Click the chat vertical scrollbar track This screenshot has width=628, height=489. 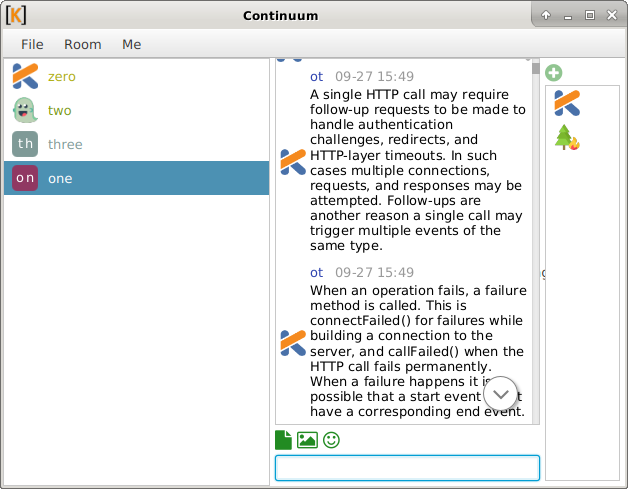click(x=535, y=250)
